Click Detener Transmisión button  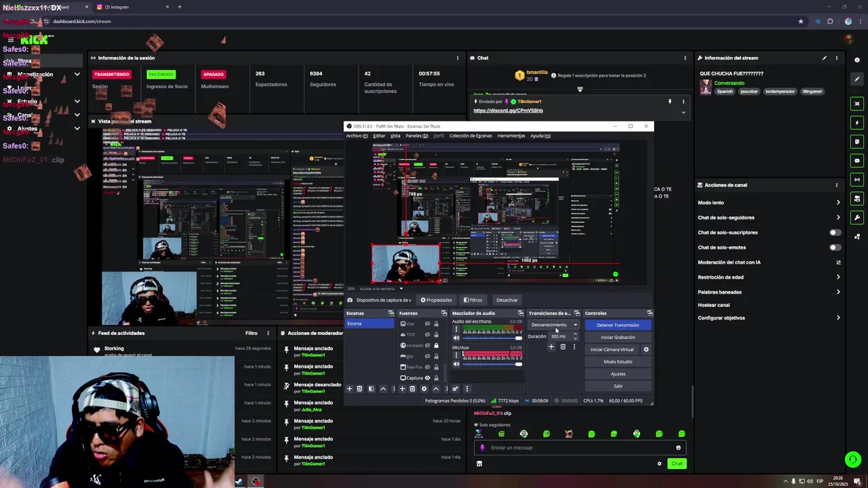618,325
